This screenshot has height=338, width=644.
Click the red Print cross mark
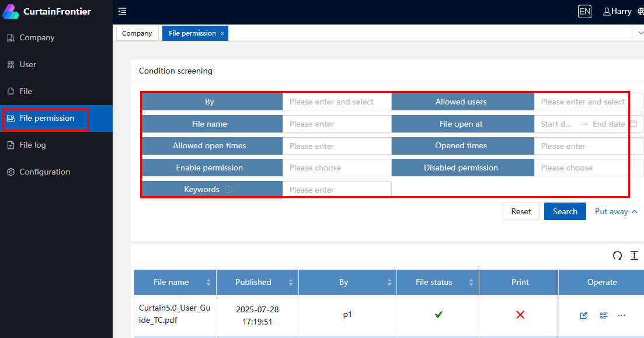click(520, 315)
